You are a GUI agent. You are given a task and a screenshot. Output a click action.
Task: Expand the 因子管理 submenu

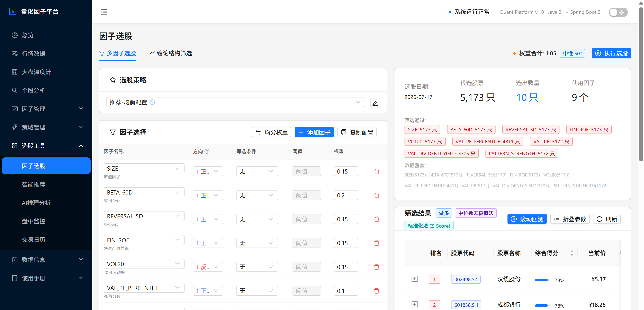coord(46,109)
